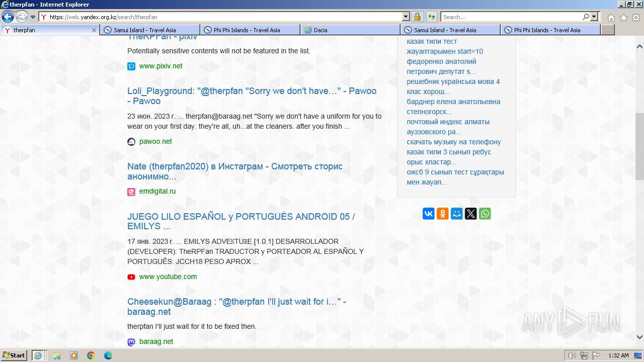644x362 pixels.
Task: Open the www.youtube.com link
Action: [x=168, y=277]
